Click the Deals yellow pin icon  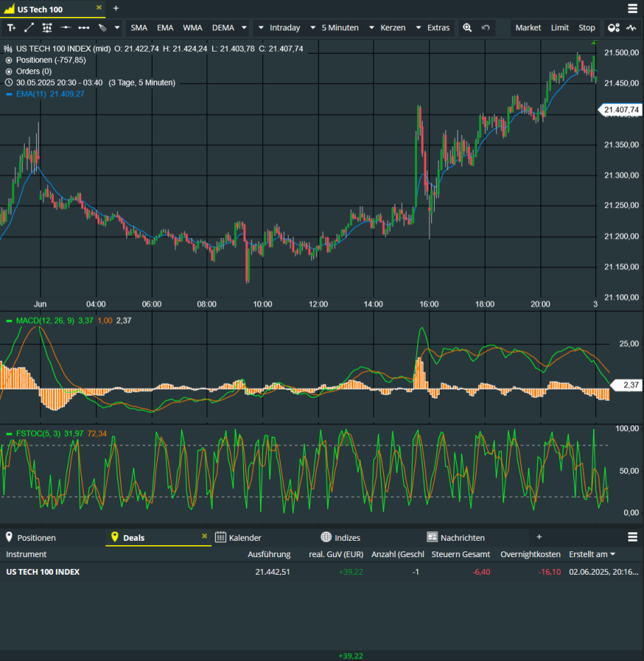(x=115, y=537)
